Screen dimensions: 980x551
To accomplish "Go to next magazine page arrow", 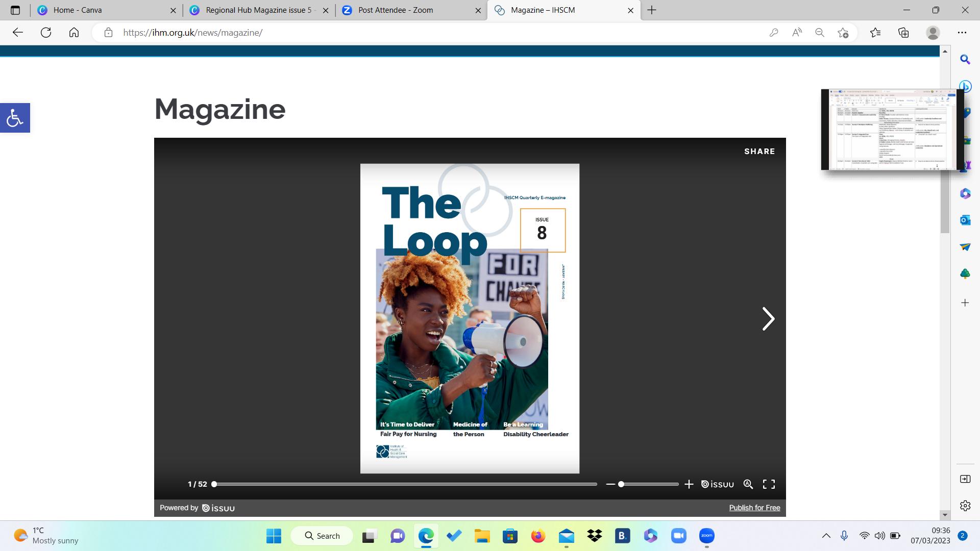I will pyautogui.click(x=768, y=319).
